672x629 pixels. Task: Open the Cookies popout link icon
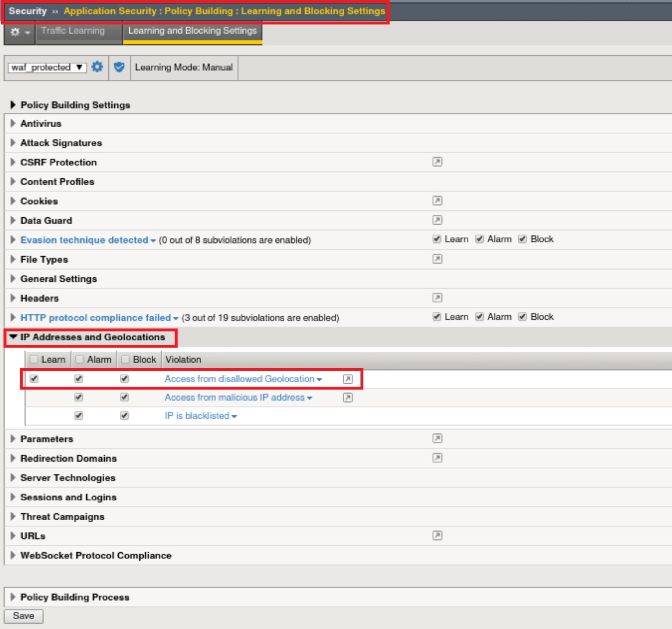click(437, 201)
